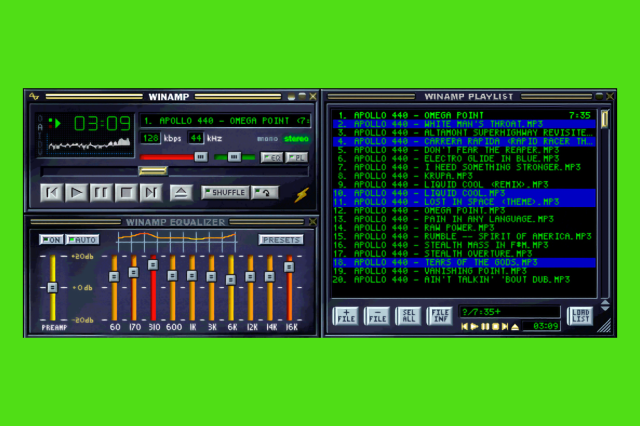Open the Load List playlist menu
The width and height of the screenshot is (640, 426).
click(x=581, y=316)
